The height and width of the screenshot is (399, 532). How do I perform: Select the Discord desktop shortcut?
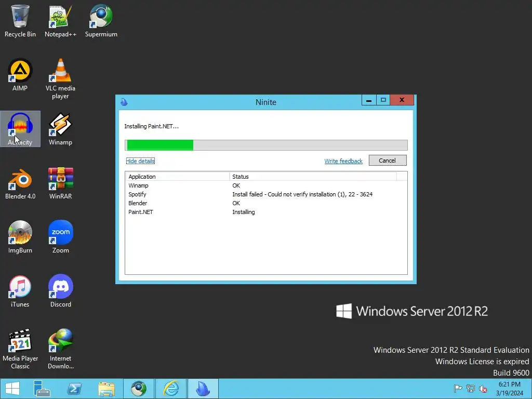click(x=60, y=291)
